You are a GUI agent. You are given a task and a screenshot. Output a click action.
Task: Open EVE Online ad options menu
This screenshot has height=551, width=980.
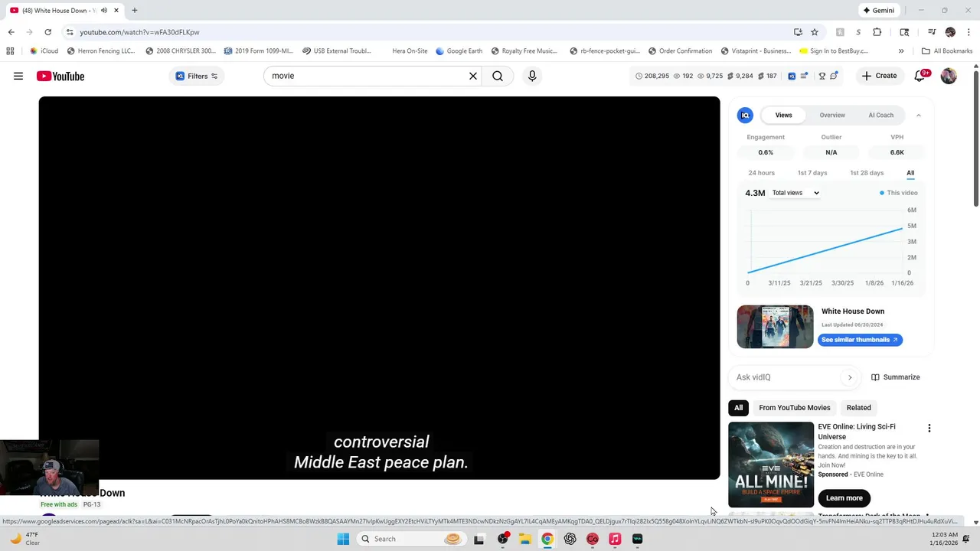tap(929, 429)
